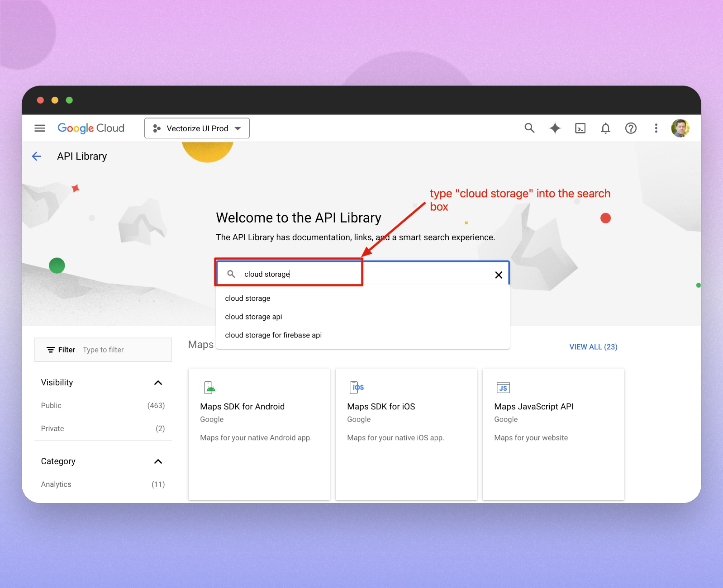Open the hamburger navigation menu
Screen dimensions: 723x588
click(40, 128)
